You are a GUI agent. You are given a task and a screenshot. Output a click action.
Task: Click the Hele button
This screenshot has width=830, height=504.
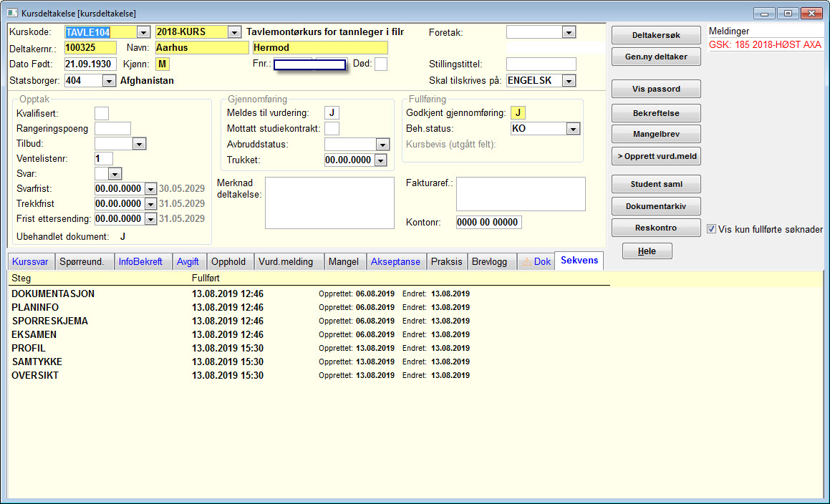click(x=647, y=251)
